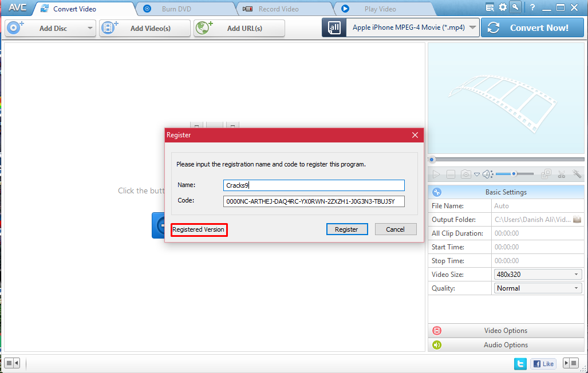Toggle the right settings panel
Image resolution: width=588 pixels, height=373 pixels.
pos(571,363)
